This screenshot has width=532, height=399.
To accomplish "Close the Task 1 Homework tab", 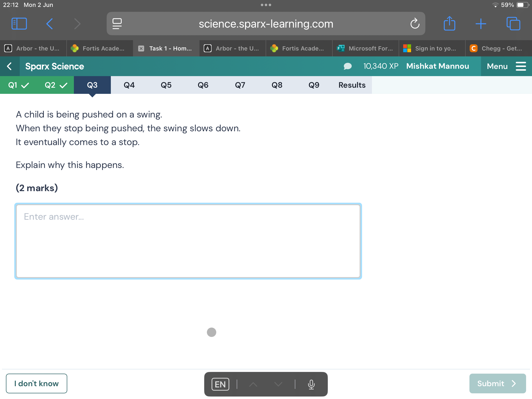I will point(141,49).
